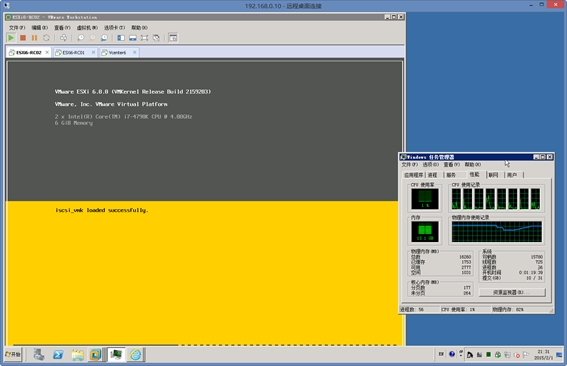Open VMware 查看 menu
The image size is (567, 366).
click(x=62, y=27)
